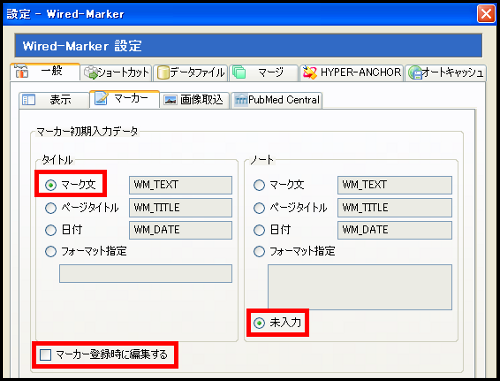Image resolution: width=500 pixels, height=381 pixels.
Task: Click the marker pencil-note icon
Action: click(100, 98)
